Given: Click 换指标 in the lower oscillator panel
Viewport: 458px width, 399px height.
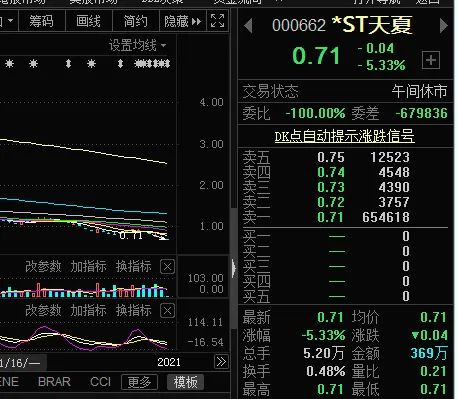Looking at the screenshot, I should (134, 310).
